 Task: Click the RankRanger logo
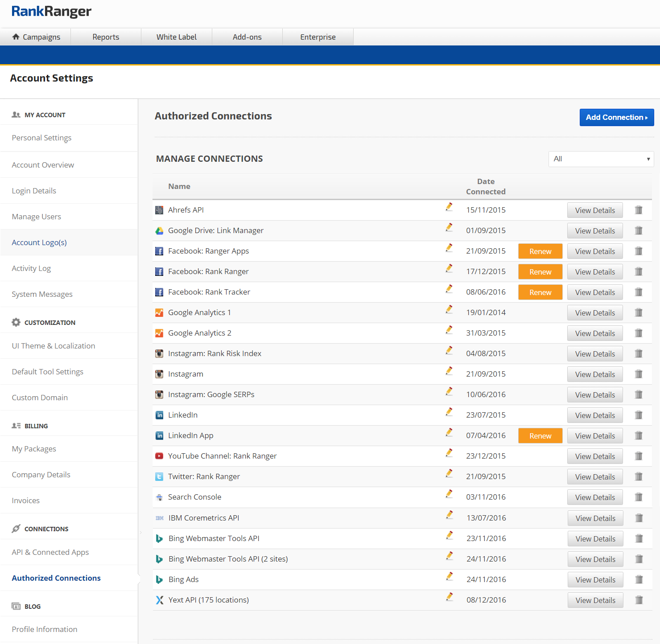click(x=51, y=12)
